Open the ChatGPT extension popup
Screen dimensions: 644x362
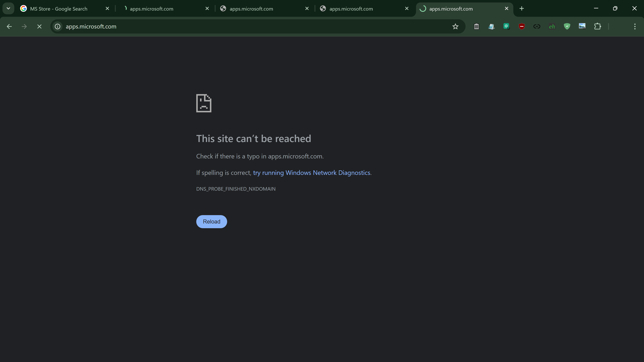(506, 26)
